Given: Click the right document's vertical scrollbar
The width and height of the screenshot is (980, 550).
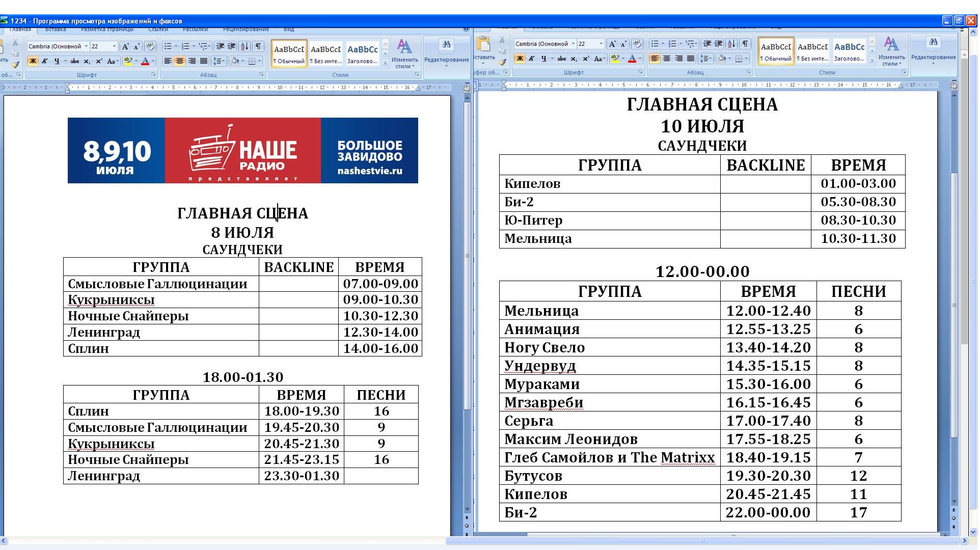Looking at the screenshot, I should click(x=954, y=306).
